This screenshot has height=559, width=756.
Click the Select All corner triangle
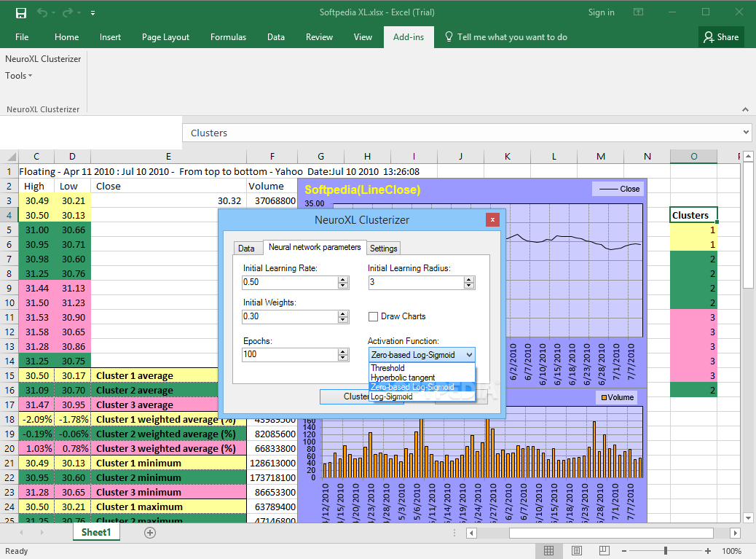click(12, 156)
